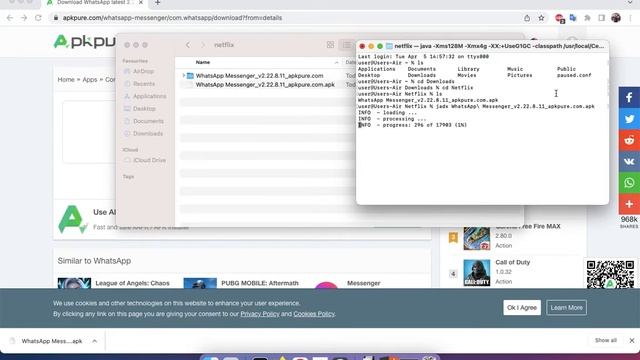This screenshot has width=640, height=360.
Task: Open the Chrome tab search dropdown
Action: [x=631, y=3]
